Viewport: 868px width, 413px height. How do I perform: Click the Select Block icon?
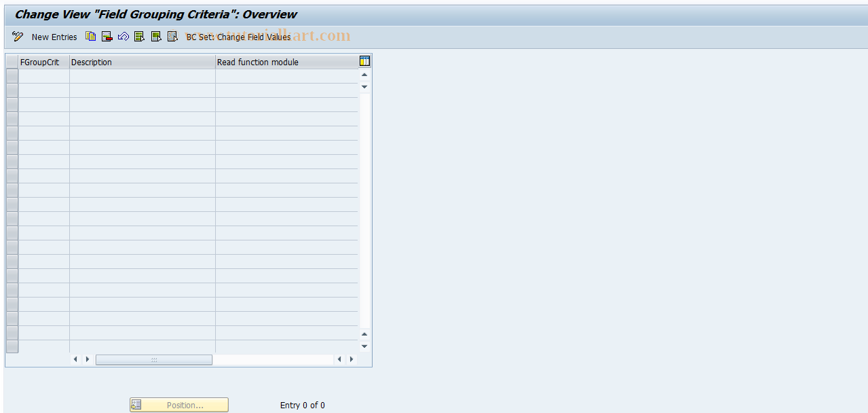click(x=156, y=37)
